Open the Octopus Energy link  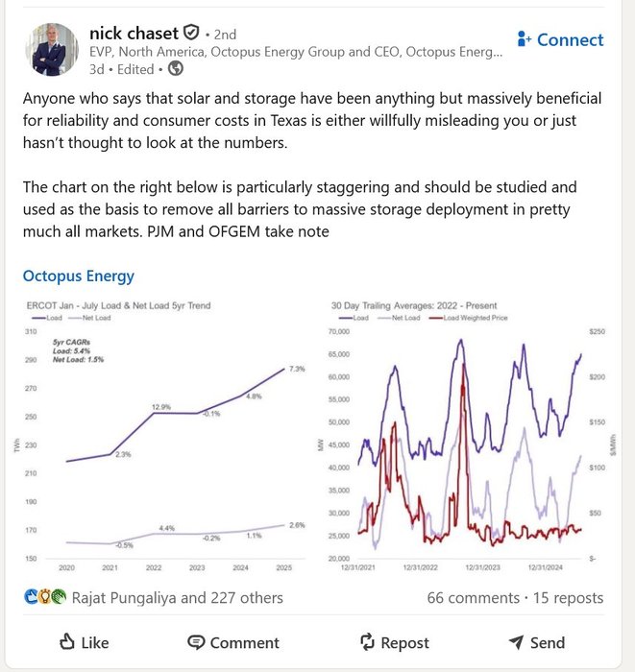[79, 276]
